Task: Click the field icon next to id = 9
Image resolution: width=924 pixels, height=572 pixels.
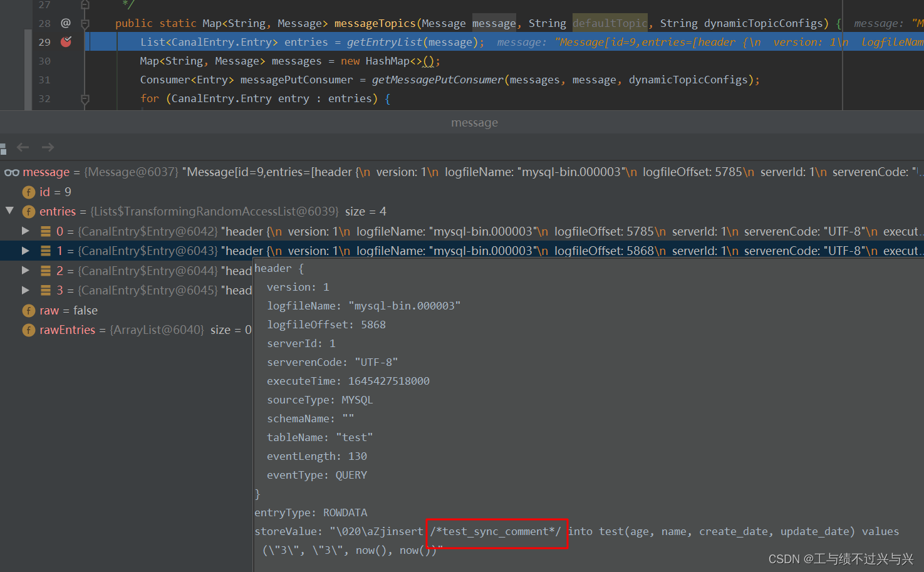Action: click(29, 192)
